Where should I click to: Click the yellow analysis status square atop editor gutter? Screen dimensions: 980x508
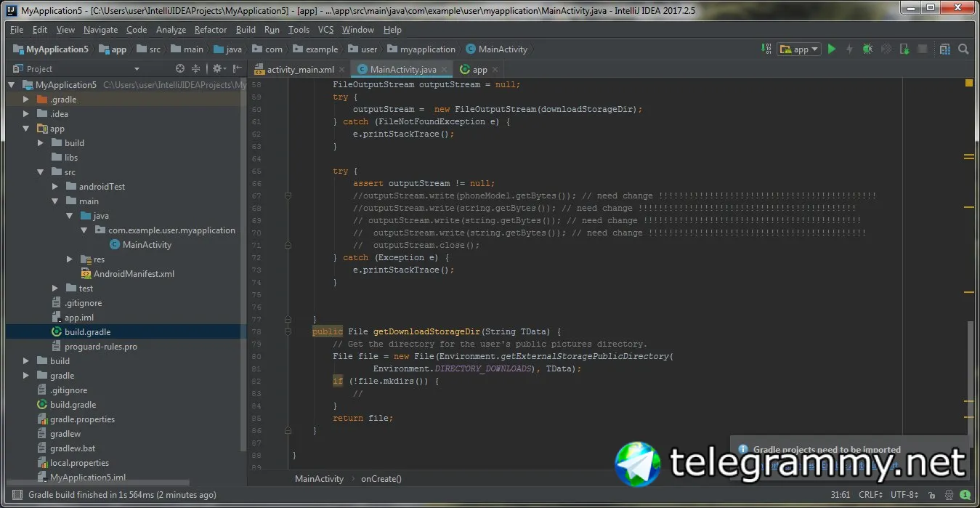click(x=968, y=84)
